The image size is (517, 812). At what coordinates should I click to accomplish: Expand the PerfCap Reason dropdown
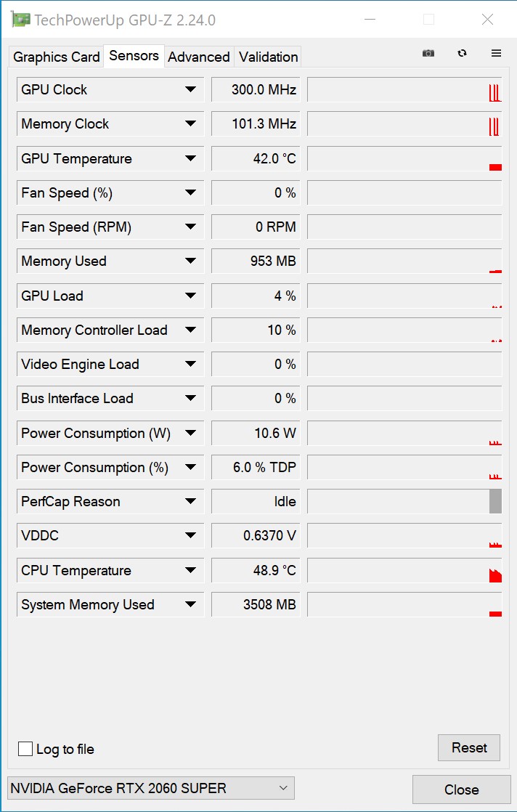coord(190,501)
